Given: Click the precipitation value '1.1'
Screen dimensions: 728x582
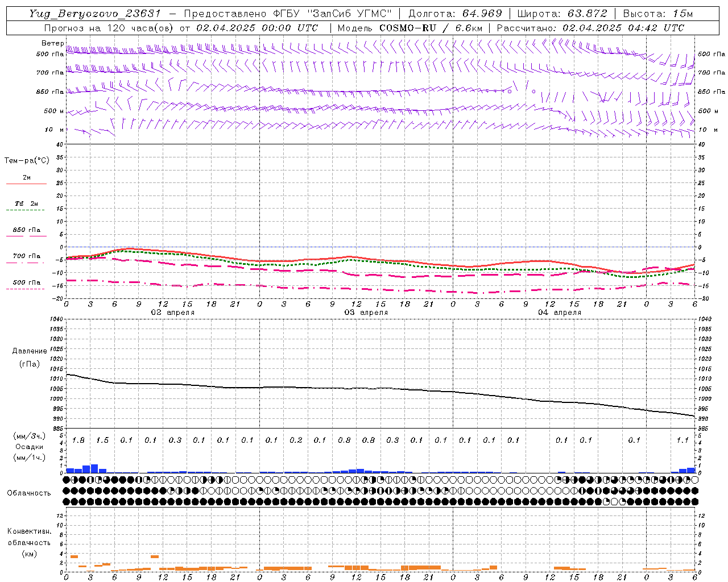Looking at the screenshot, I should (x=682, y=440).
